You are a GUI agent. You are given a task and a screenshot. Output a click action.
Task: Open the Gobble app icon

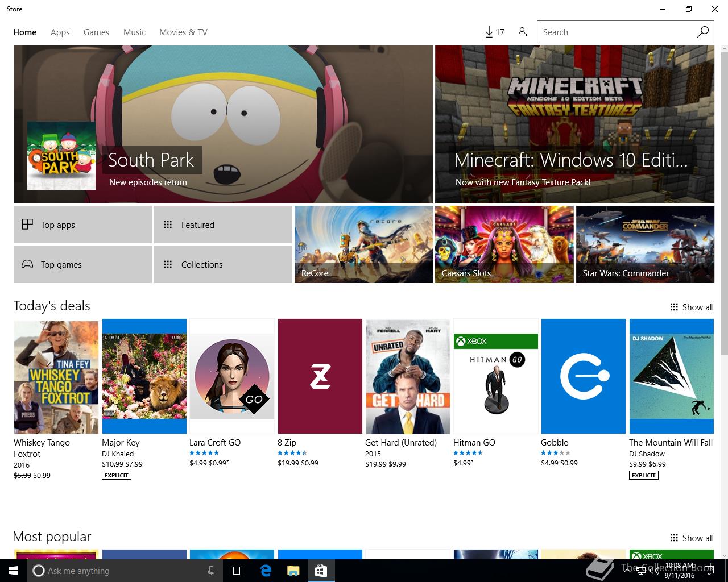click(x=583, y=377)
